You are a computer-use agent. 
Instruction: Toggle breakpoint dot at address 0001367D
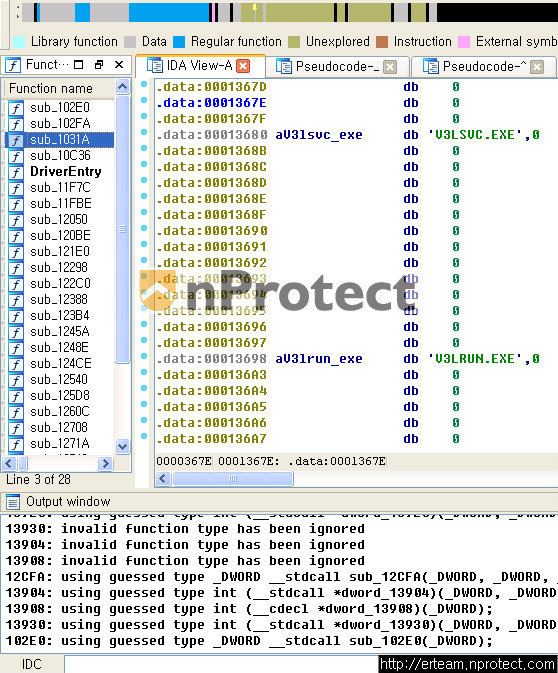(x=144, y=84)
